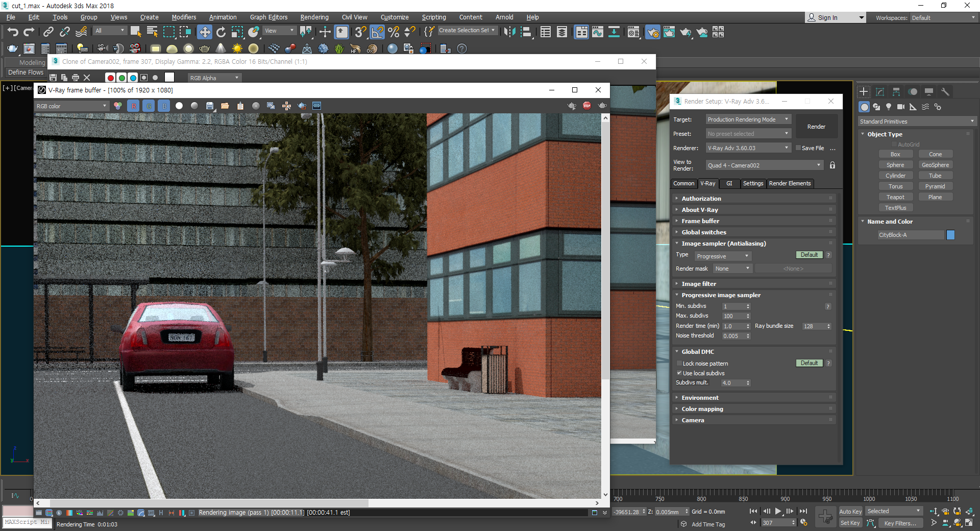Switch to the GI tab

pyautogui.click(x=729, y=183)
